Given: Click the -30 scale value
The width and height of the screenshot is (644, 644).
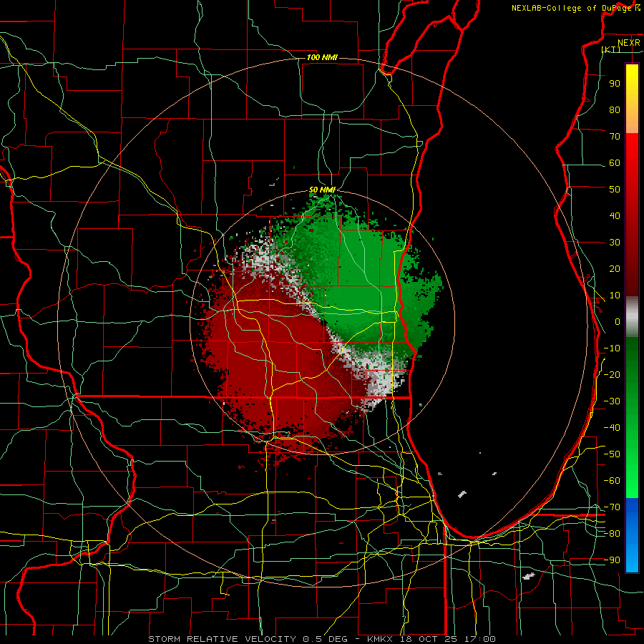Looking at the screenshot, I should (x=612, y=401).
